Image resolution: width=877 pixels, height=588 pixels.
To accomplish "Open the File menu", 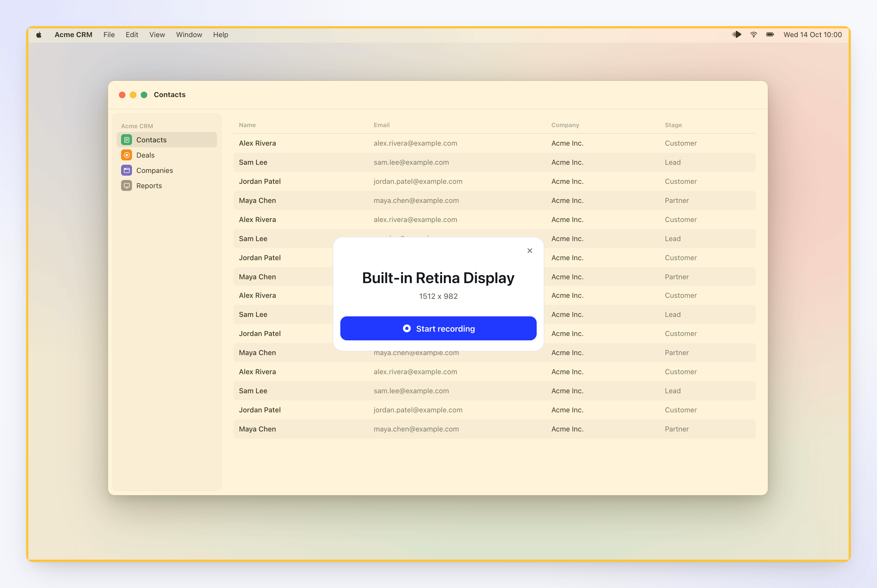I will point(109,35).
